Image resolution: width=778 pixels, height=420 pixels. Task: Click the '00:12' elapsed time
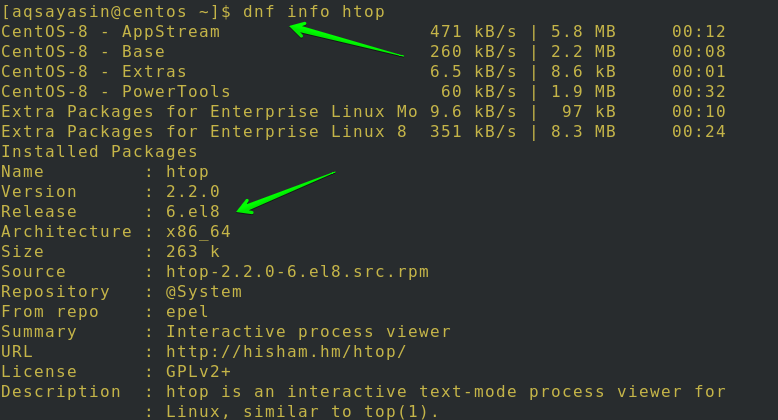coord(699,32)
